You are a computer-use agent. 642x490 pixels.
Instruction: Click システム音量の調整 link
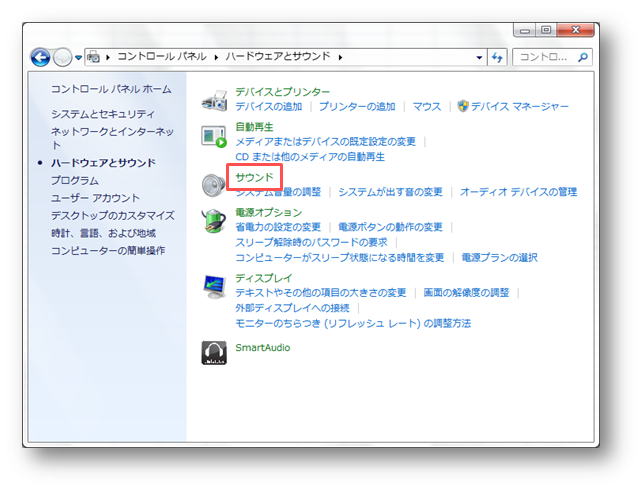(278, 192)
